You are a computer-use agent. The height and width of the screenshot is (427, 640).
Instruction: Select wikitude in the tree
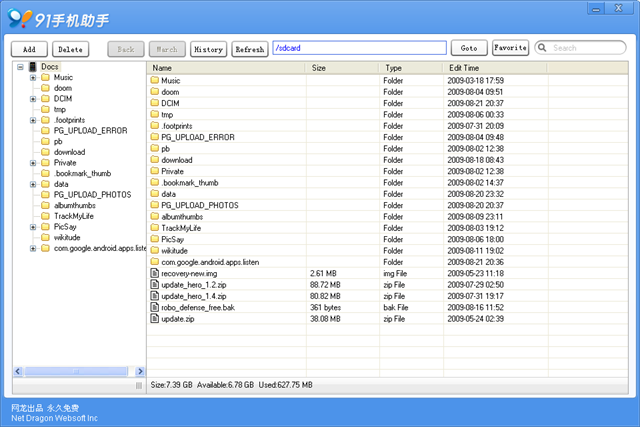click(x=67, y=238)
